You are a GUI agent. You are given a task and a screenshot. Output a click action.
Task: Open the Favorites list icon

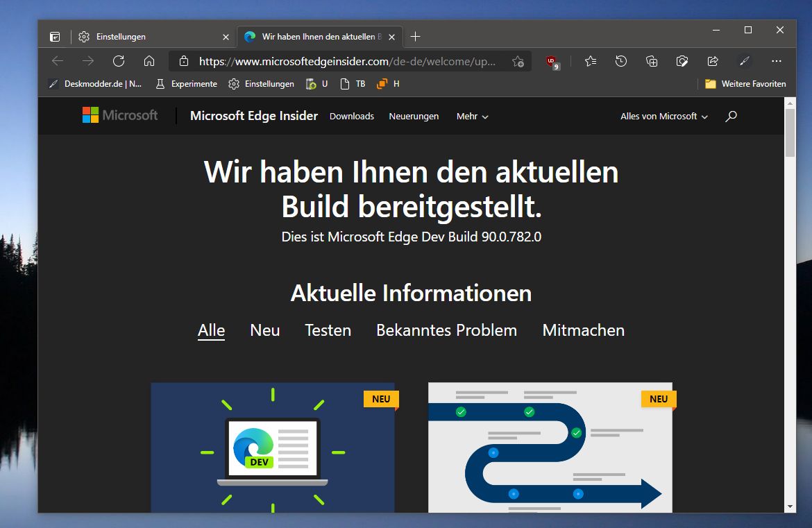(591, 62)
